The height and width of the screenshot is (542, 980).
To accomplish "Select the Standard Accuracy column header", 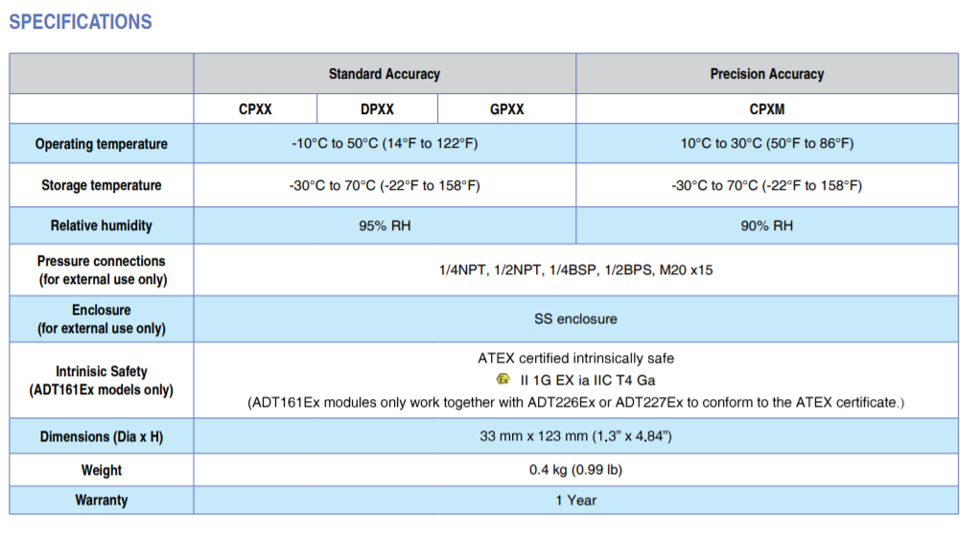I will (x=385, y=74).
